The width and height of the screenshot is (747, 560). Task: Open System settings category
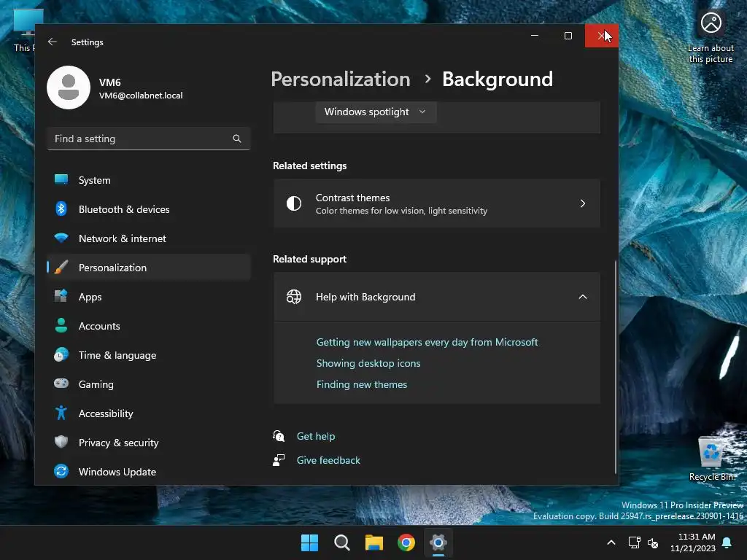[149, 181]
